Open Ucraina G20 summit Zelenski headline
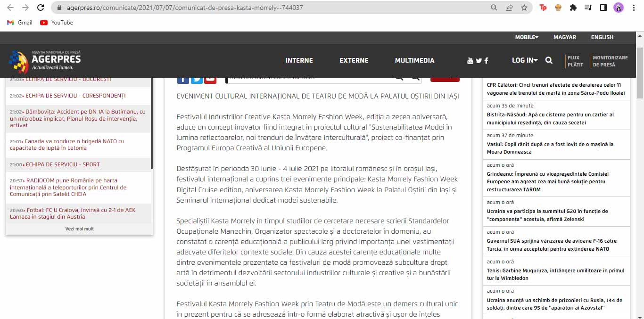Image resolution: width=644 pixels, height=319 pixels. coord(547,215)
